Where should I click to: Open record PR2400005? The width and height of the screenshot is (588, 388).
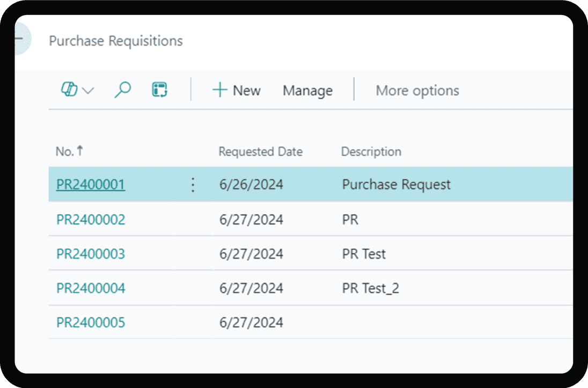click(x=90, y=323)
